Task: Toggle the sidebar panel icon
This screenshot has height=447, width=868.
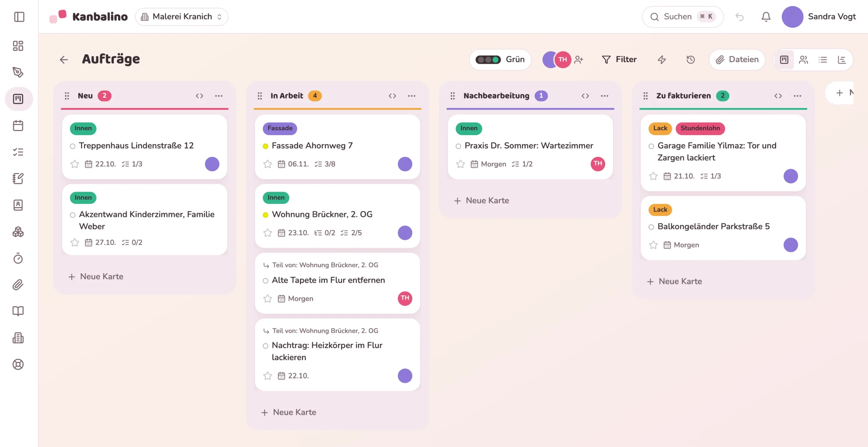Action: pos(19,17)
